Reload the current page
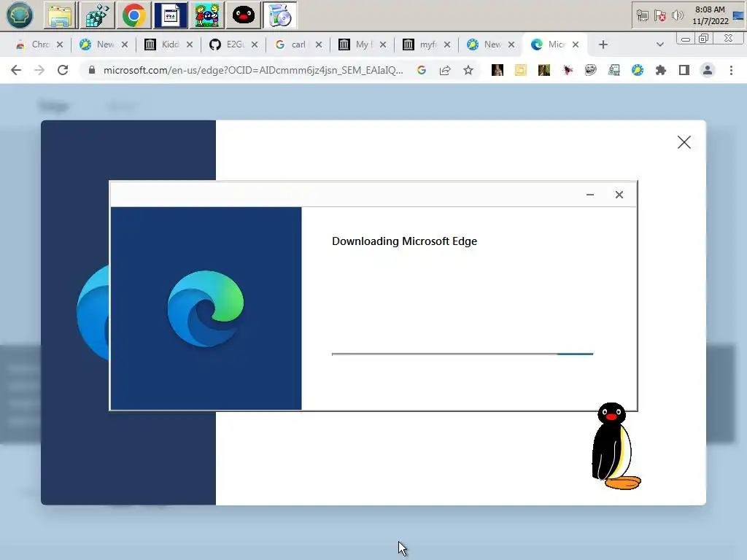Viewport: 747px width, 560px height. [x=63, y=71]
